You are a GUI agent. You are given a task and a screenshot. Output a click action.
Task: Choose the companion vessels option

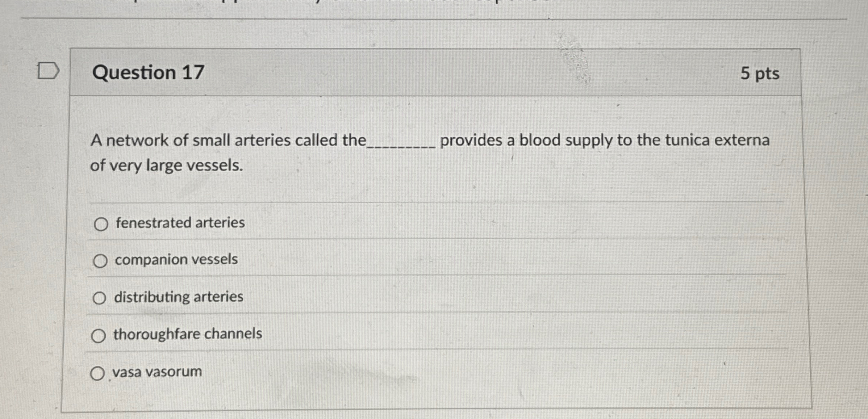tap(100, 260)
